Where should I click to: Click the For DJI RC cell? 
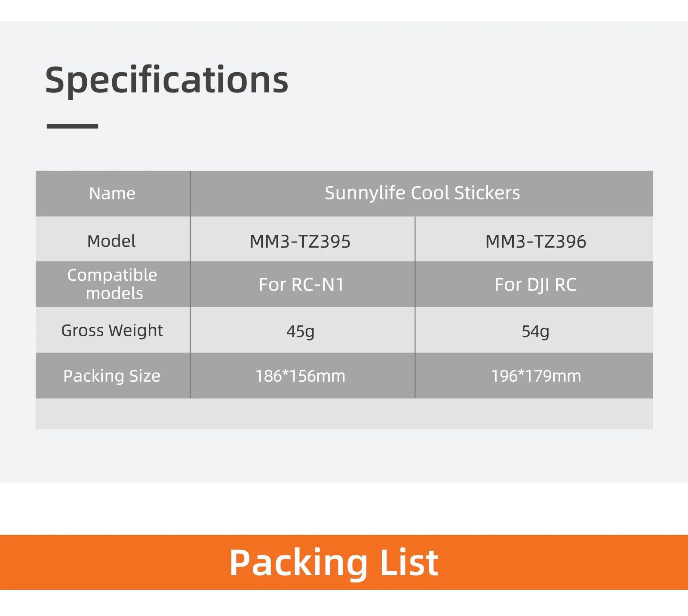click(535, 285)
